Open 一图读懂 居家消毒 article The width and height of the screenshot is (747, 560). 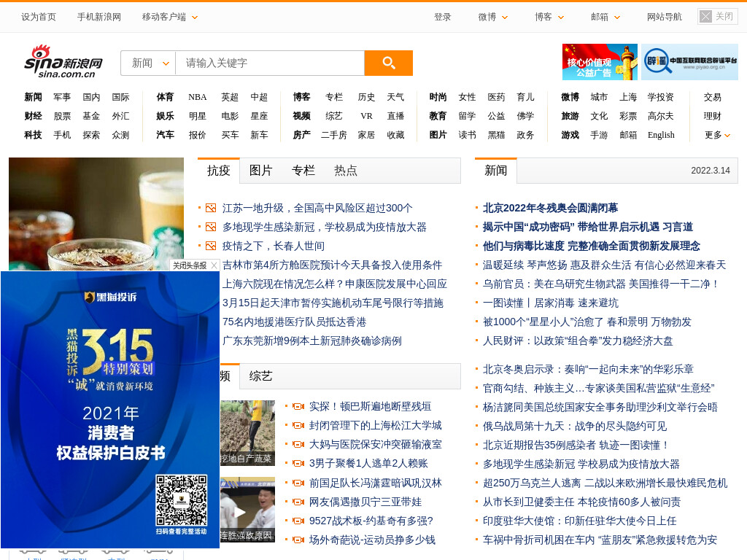pyautogui.click(x=551, y=303)
